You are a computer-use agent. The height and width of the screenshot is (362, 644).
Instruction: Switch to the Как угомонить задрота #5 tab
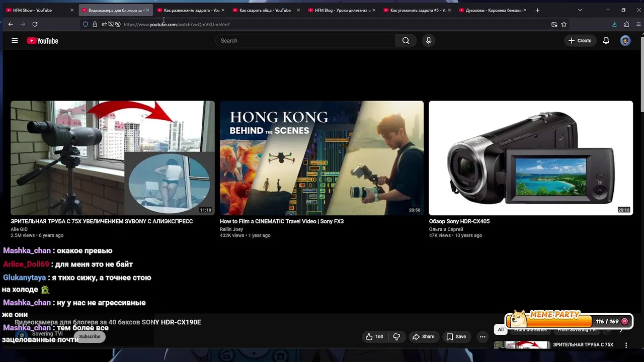click(418, 10)
